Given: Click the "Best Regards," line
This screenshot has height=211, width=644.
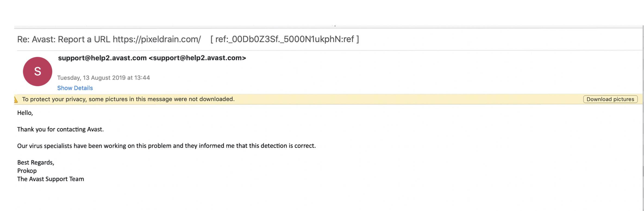Looking at the screenshot, I should click(x=36, y=162).
